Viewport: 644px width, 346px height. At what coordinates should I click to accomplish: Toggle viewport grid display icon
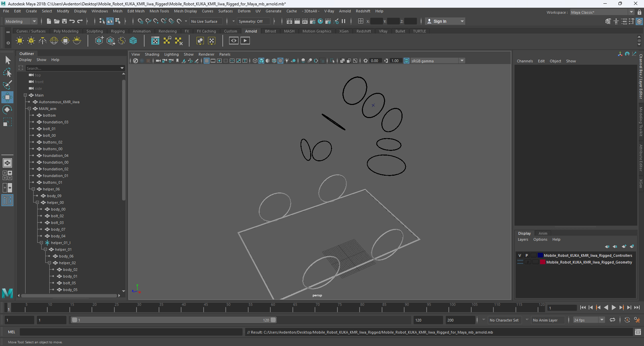pos(207,61)
